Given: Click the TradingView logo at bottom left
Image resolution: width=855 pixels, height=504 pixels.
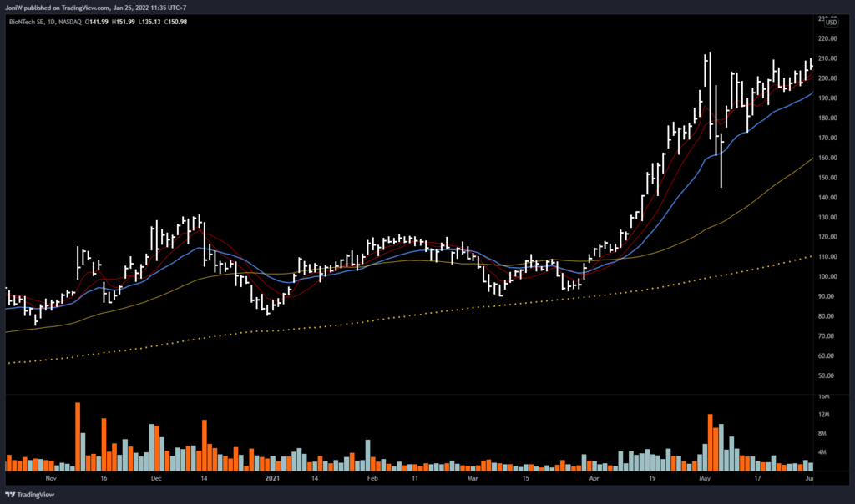Looking at the screenshot, I should coord(32,494).
